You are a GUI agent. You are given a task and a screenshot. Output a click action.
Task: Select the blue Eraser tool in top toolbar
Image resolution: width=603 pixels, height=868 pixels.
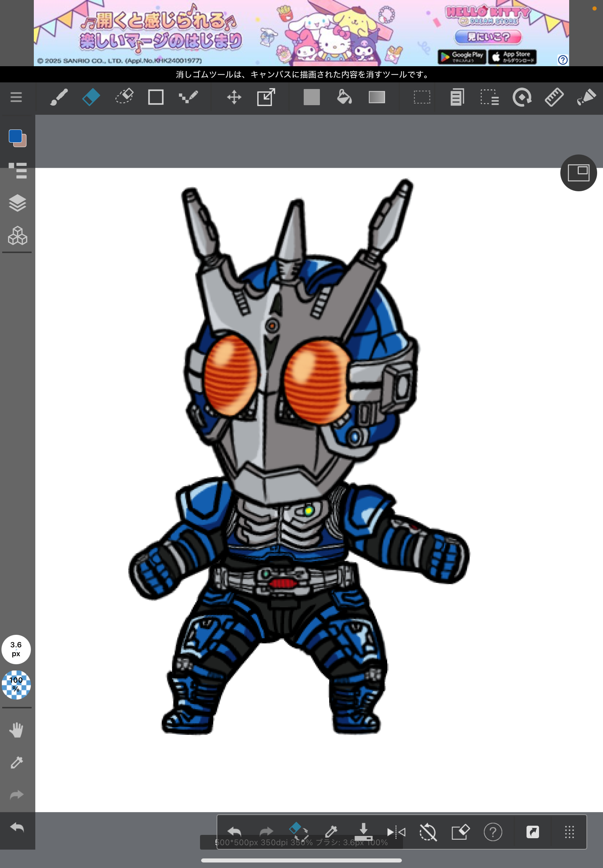(x=91, y=97)
